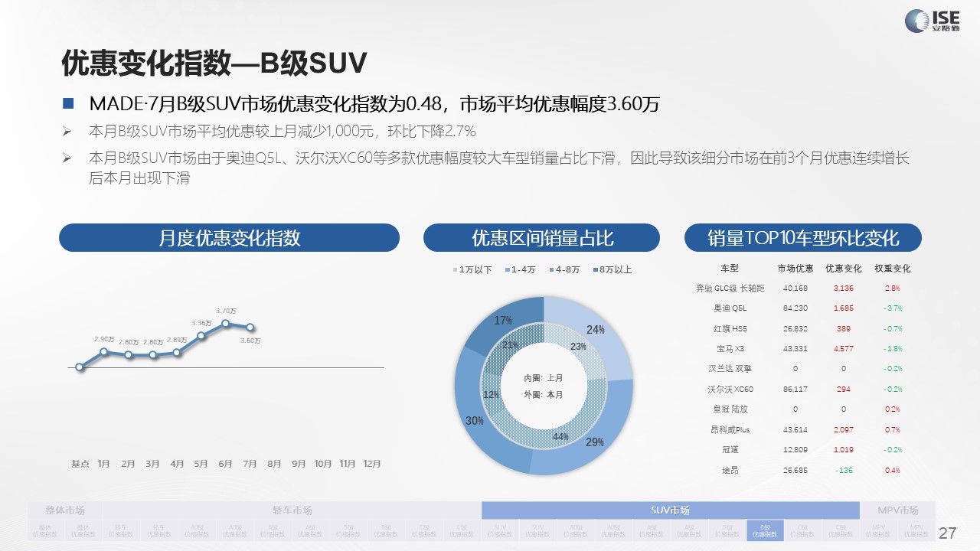The width and height of the screenshot is (980, 551).
Task: Open the 整体市场 navigation section
Action: click(65, 510)
